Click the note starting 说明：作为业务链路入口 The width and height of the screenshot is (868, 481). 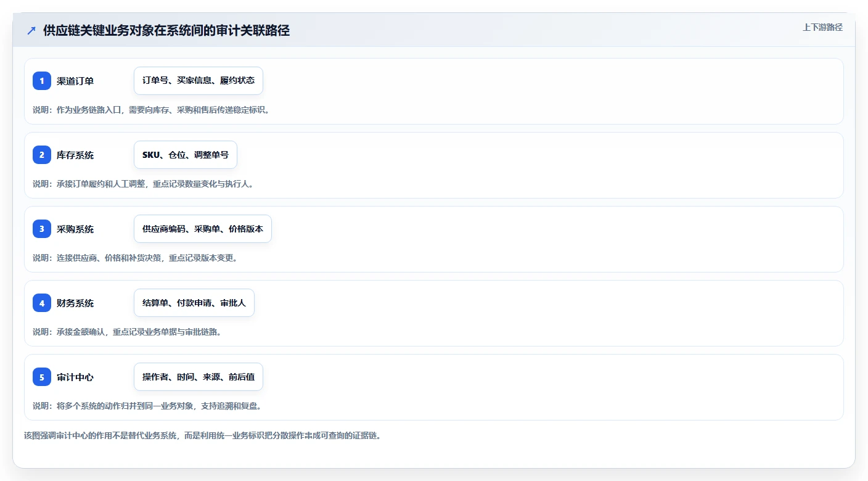(151, 110)
